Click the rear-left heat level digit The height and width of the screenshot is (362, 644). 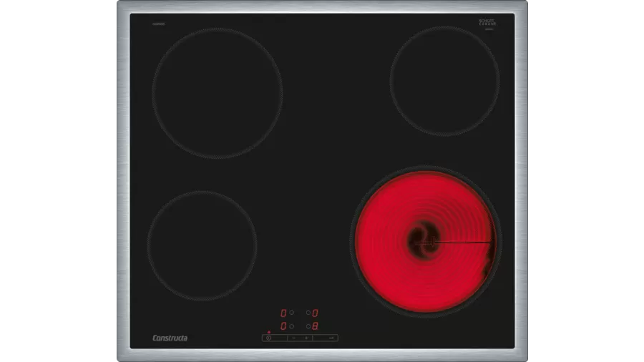(283, 313)
